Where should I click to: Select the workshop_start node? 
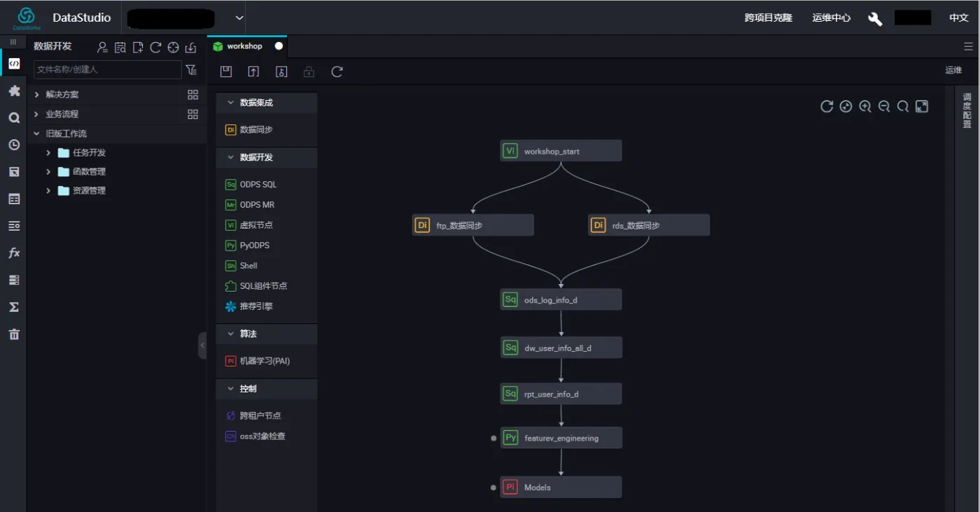[561, 151]
